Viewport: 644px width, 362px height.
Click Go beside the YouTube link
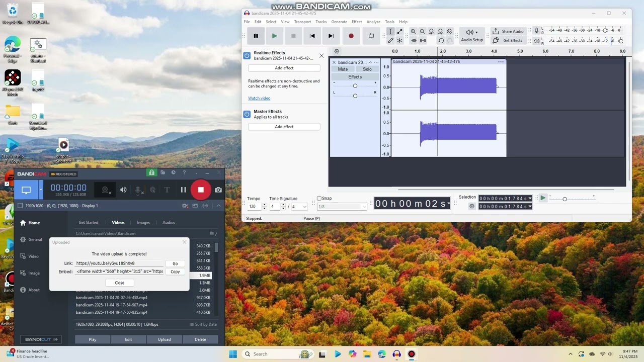175,263
